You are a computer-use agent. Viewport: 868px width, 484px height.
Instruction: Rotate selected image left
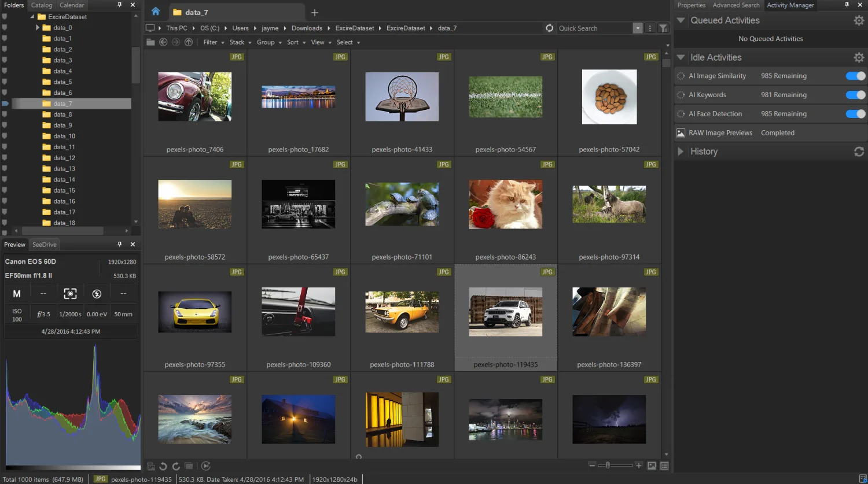click(x=163, y=466)
